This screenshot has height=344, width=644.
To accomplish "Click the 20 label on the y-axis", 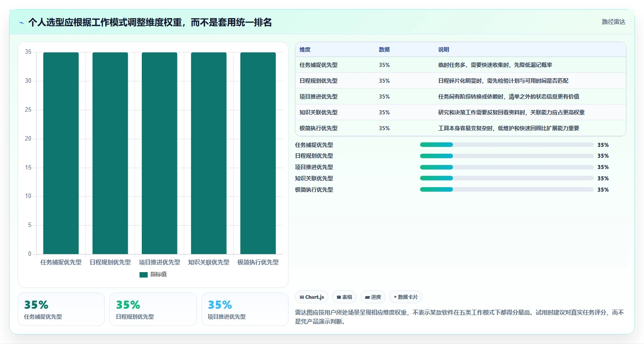I will (28, 139).
